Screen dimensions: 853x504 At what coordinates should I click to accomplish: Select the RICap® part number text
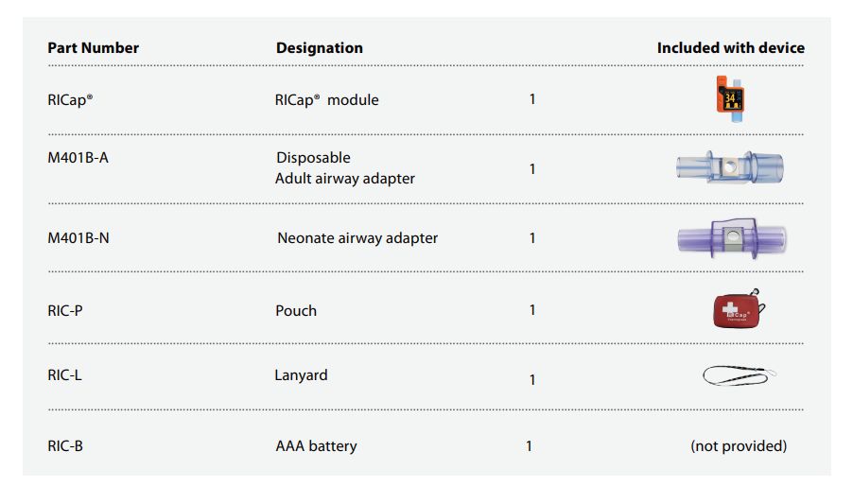[71, 99]
